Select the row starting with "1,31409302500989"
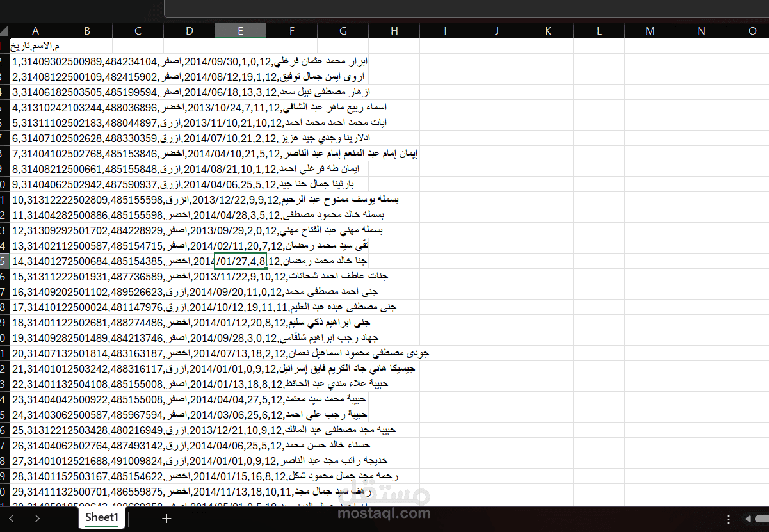This screenshot has width=769, height=532. click(190, 61)
